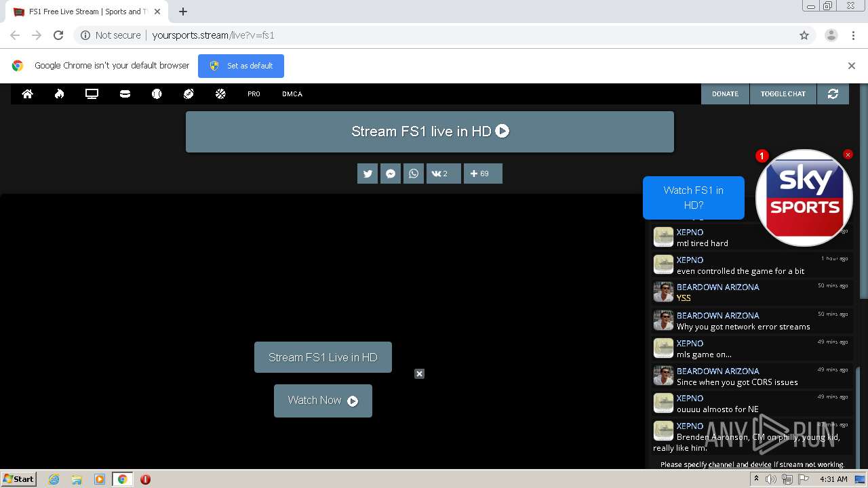Share via WhatsApp
Image resolution: width=868 pixels, height=488 pixels.
click(x=414, y=174)
